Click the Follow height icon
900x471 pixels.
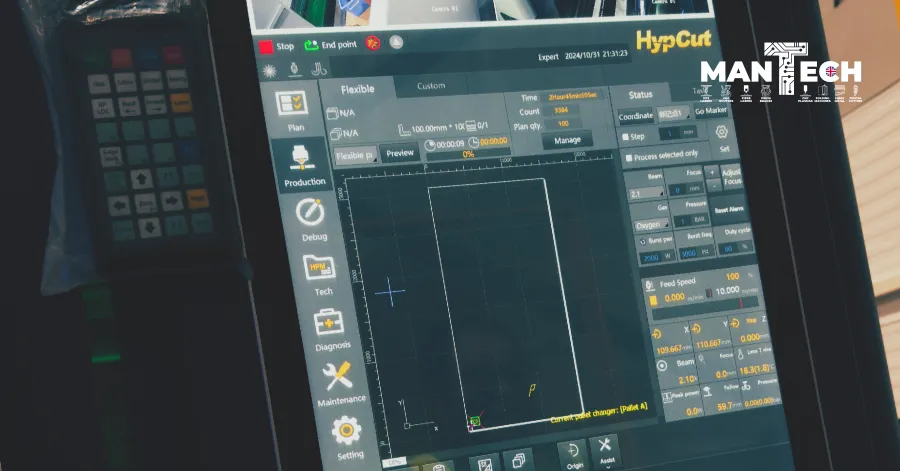[x=708, y=391]
